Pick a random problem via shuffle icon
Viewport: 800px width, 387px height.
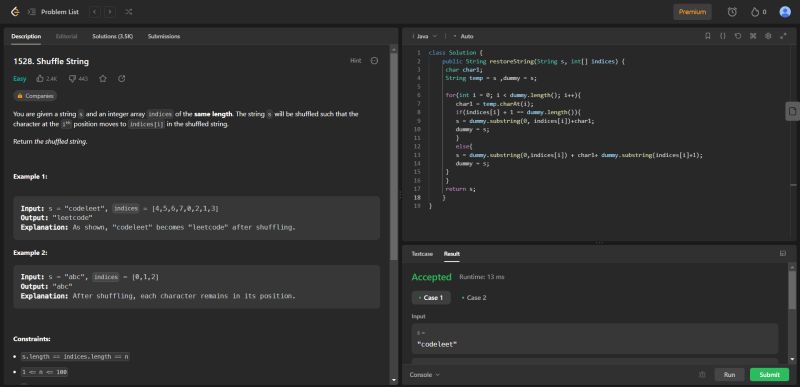(x=129, y=12)
